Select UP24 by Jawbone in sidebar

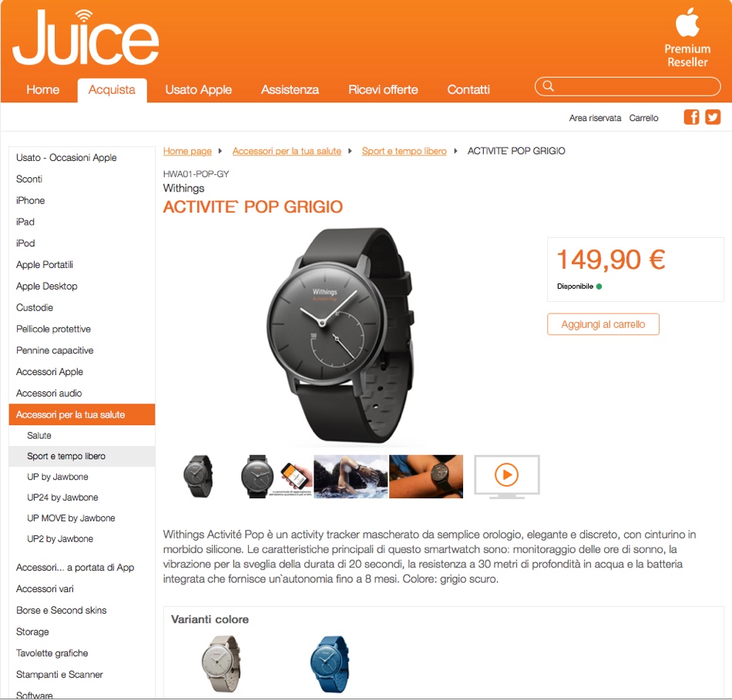(x=62, y=497)
